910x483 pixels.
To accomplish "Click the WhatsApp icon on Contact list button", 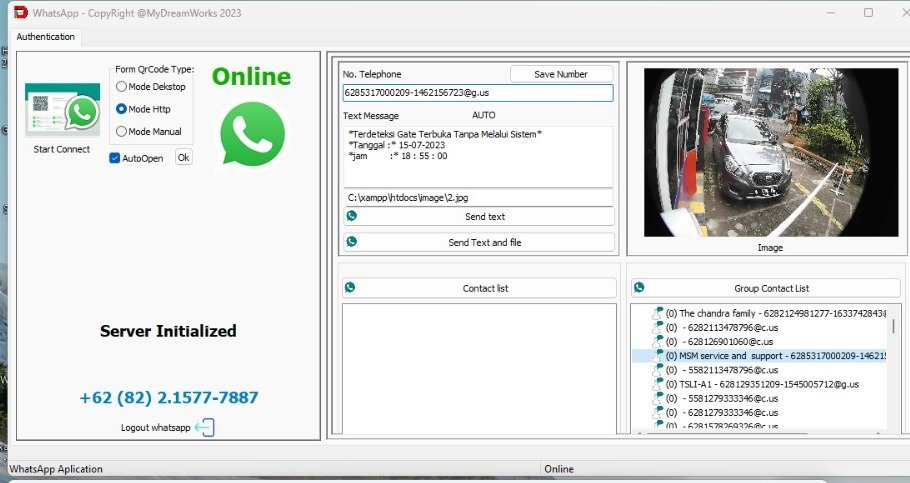I will click(x=350, y=287).
